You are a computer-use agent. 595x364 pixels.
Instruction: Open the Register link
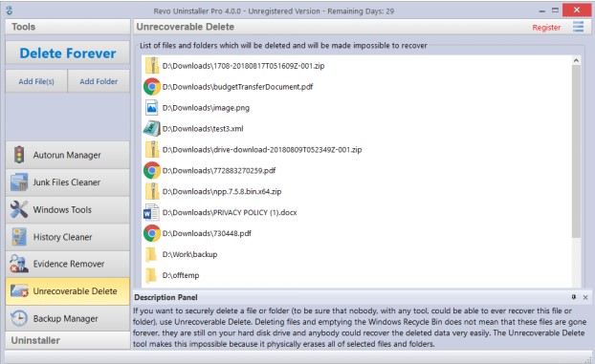(546, 28)
